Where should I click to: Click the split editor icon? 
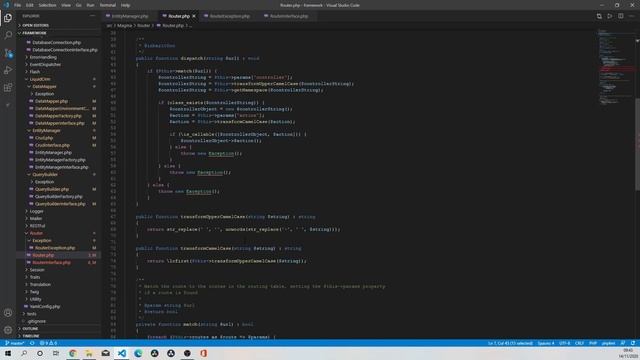(620, 16)
